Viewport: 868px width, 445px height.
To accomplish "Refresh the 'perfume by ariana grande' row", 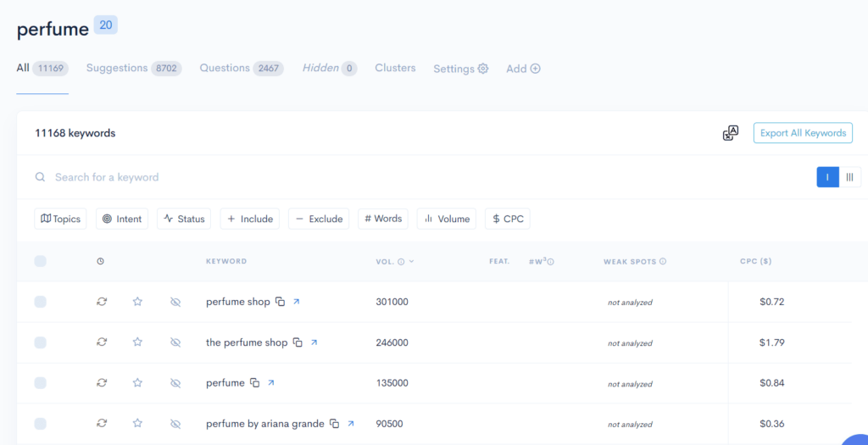I will coord(102,424).
